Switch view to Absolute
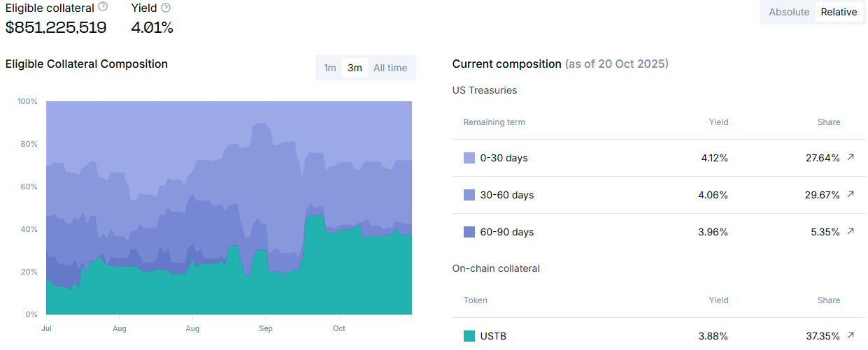 click(789, 12)
